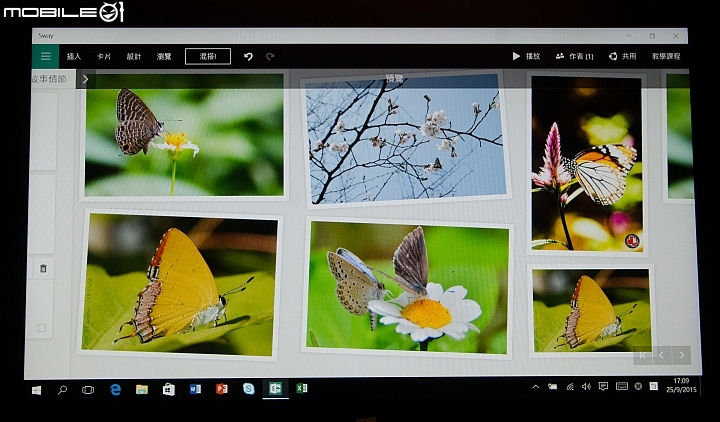This screenshot has height=422, width=720.
Task: Select the large yellow butterfly on leaf photo
Action: [179, 284]
